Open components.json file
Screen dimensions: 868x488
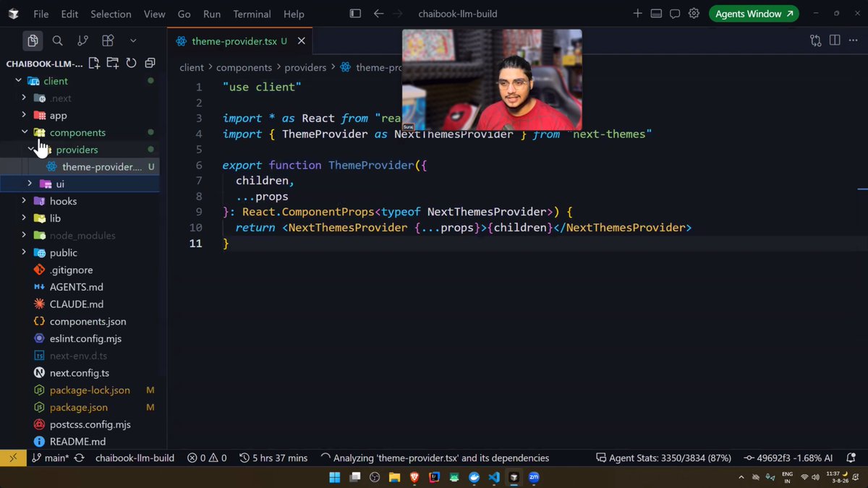[x=80, y=322]
